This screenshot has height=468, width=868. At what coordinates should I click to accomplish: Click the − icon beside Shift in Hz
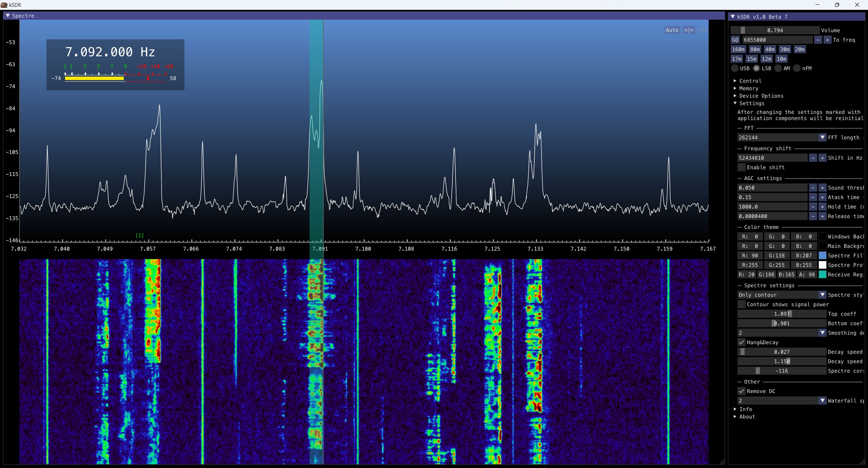coord(813,158)
